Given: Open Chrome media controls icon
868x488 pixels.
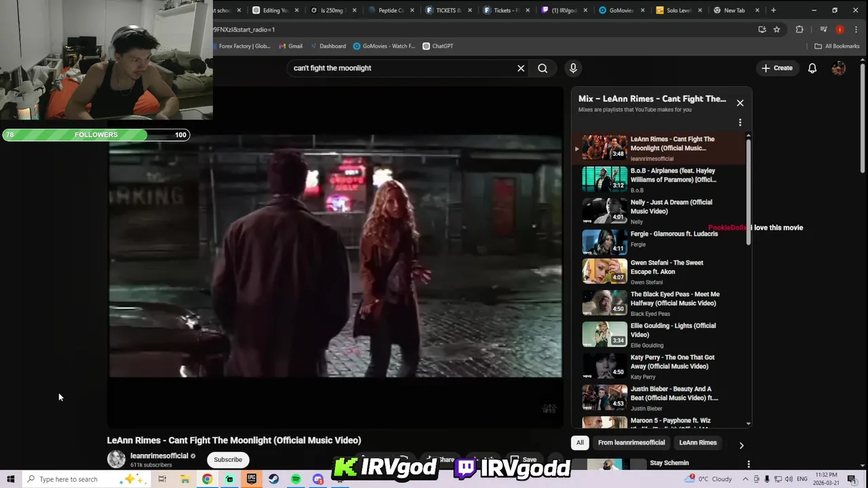Looking at the screenshot, I should pyautogui.click(x=823, y=29).
